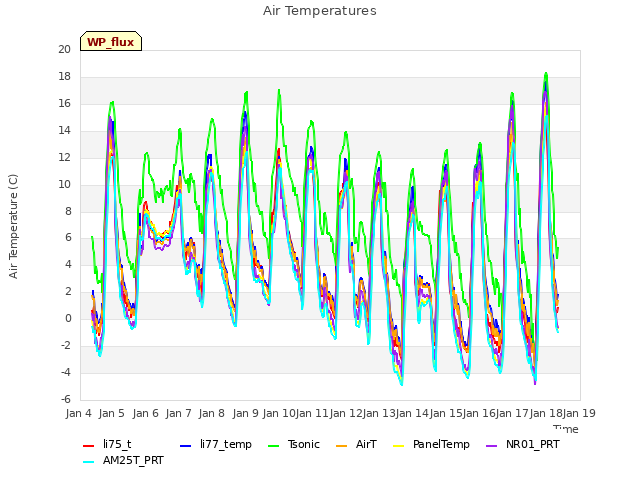This screenshot has height=480, width=640.
Task: Click the Jan 4 x-axis tick label
Action: click(x=78, y=413)
